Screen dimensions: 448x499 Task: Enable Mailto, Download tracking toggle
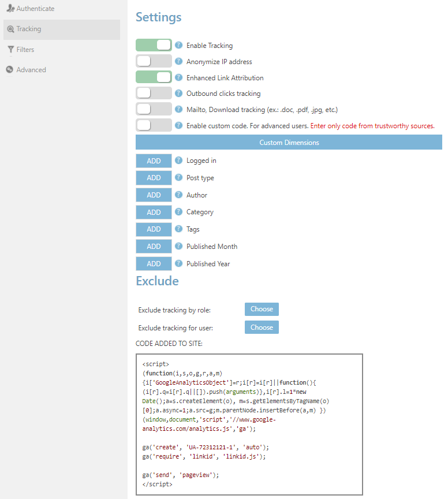point(154,109)
